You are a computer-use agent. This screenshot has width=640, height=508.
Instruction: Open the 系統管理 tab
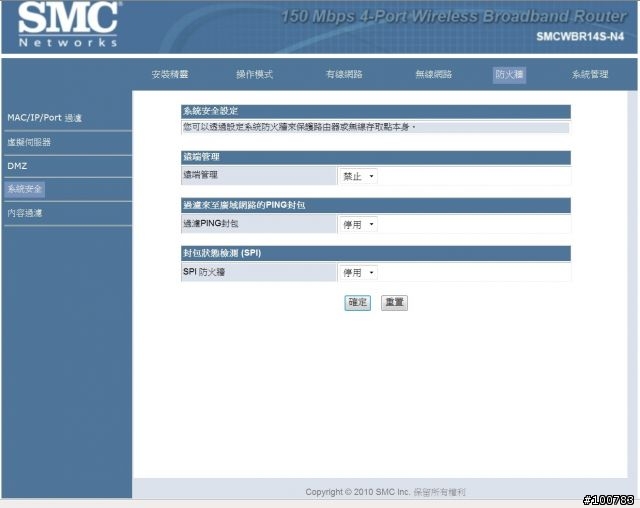point(590,74)
